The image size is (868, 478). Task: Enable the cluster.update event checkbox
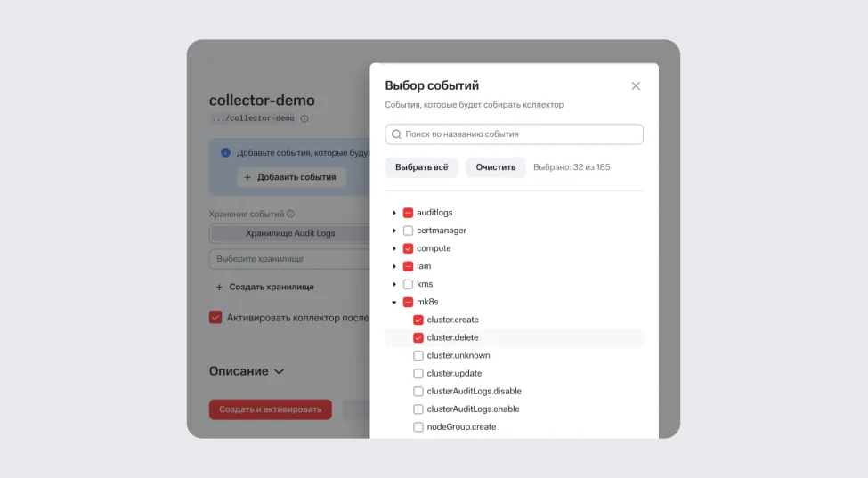[418, 374]
